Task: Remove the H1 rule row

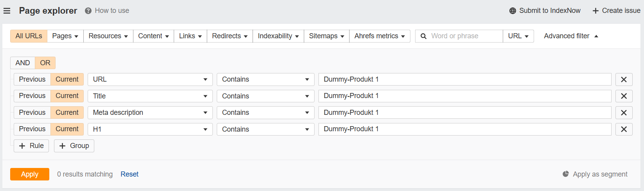Action: pyautogui.click(x=624, y=129)
